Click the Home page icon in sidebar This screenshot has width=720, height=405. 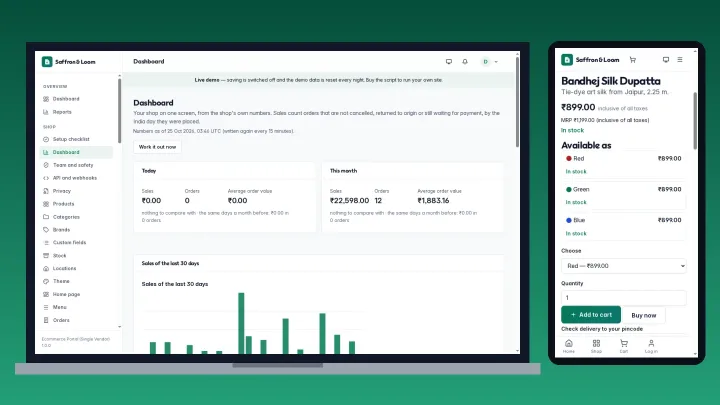tap(46, 294)
